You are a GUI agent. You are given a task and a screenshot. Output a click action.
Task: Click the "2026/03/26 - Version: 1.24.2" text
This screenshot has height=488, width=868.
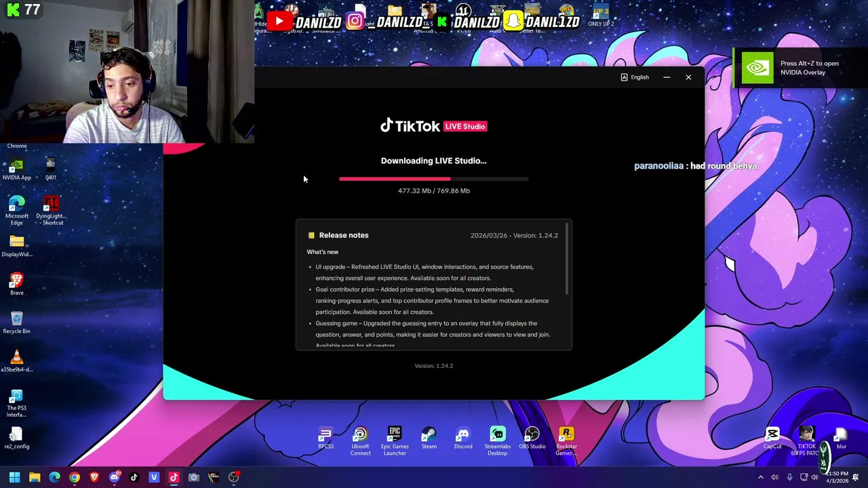point(514,235)
